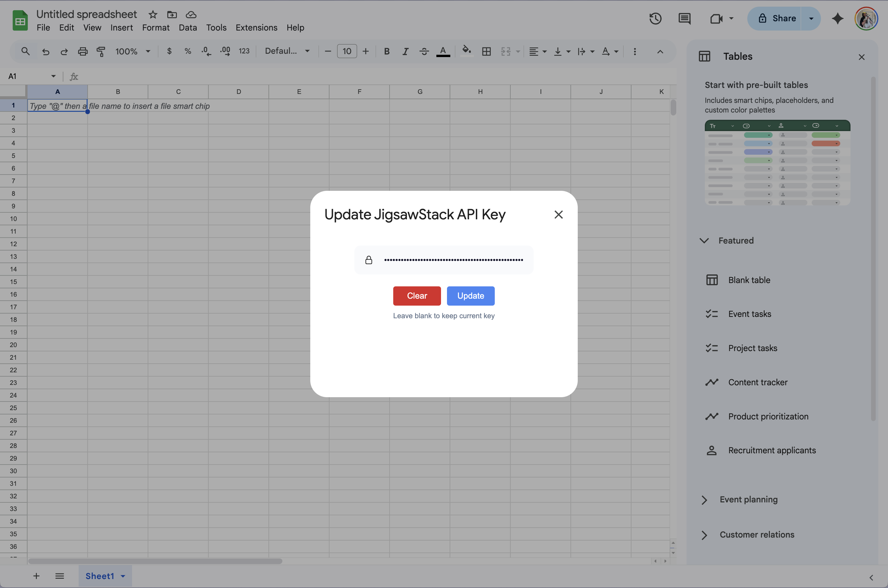Open the Gemini sparkle icon
888x588 pixels.
838,18
